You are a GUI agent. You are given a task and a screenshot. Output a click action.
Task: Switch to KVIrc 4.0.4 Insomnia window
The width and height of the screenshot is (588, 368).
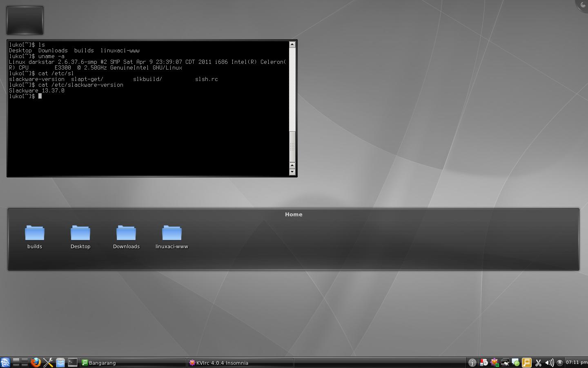240,363
